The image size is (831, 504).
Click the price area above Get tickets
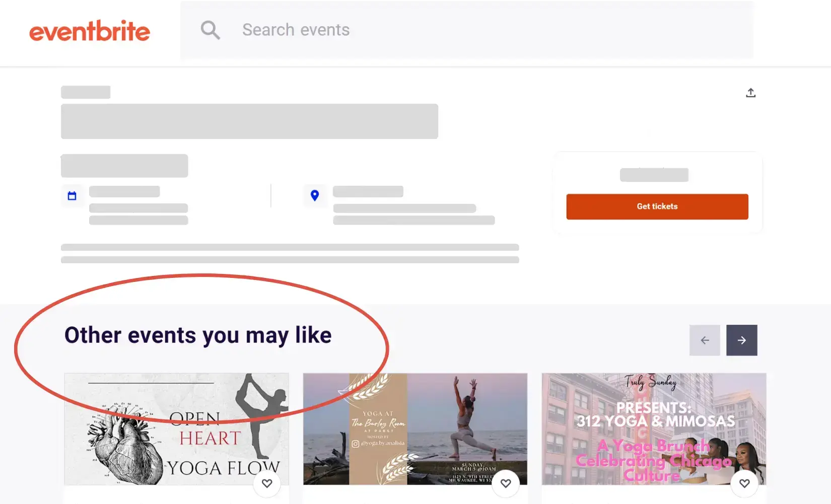tap(654, 175)
